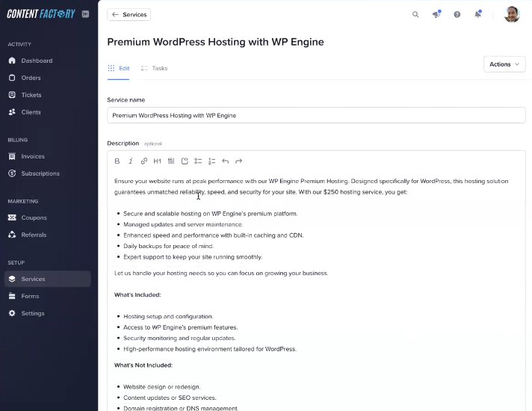Click the Service name input field
This screenshot has width=532, height=411.
[x=316, y=115]
